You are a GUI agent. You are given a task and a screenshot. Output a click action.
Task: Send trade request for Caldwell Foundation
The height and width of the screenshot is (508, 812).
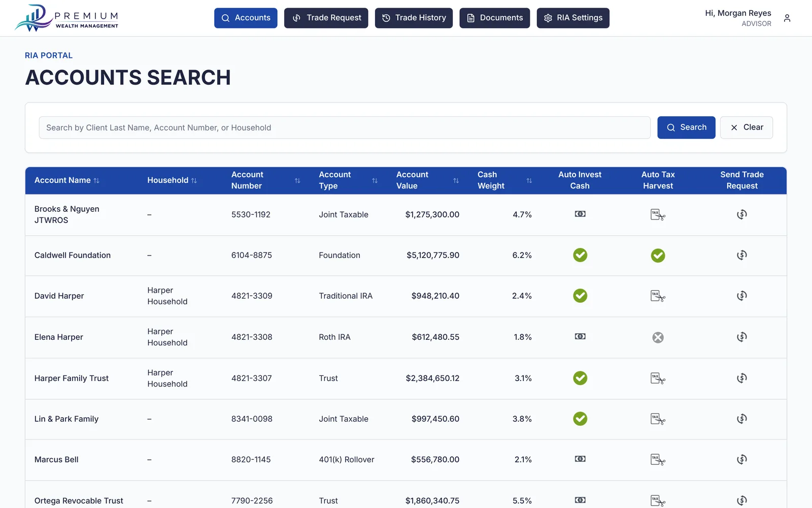pos(742,255)
